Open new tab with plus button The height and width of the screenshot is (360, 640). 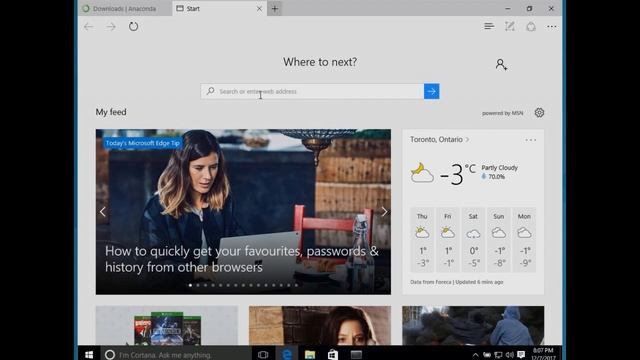click(x=275, y=9)
